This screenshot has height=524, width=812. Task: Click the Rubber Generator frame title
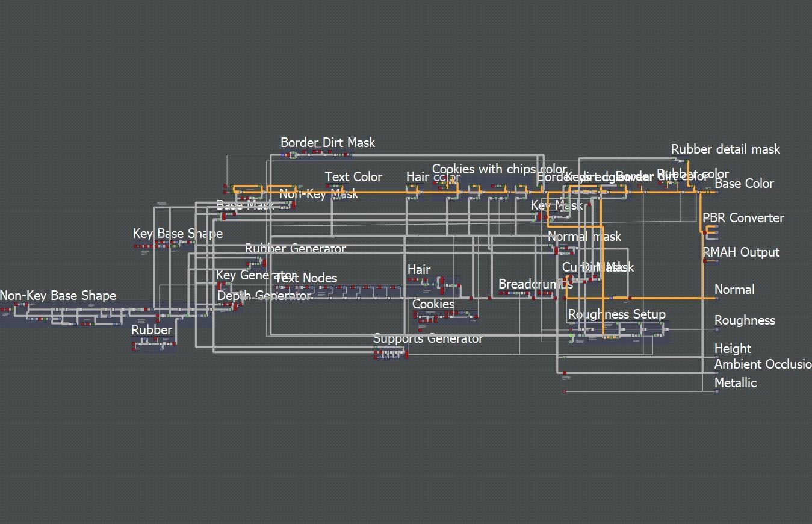coord(296,249)
